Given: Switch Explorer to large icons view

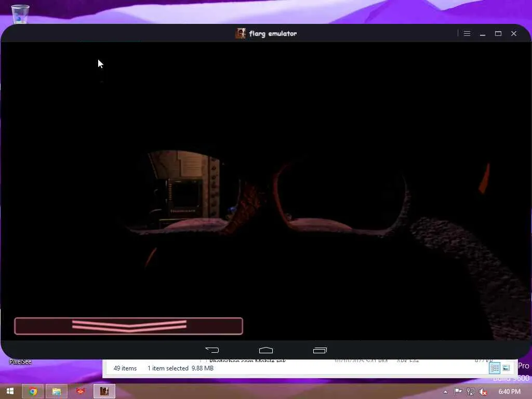Looking at the screenshot, I should (506, 368).
